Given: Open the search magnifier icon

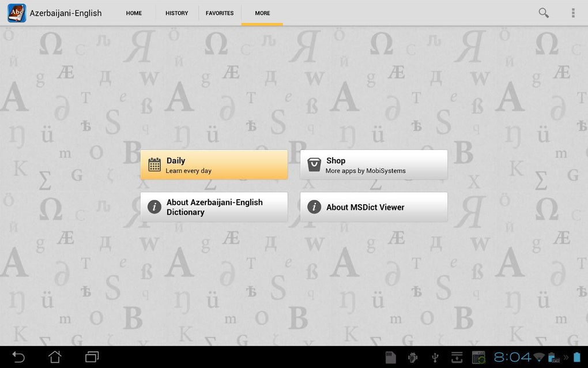Looking at the screenshot, I should tap(544, 13).
